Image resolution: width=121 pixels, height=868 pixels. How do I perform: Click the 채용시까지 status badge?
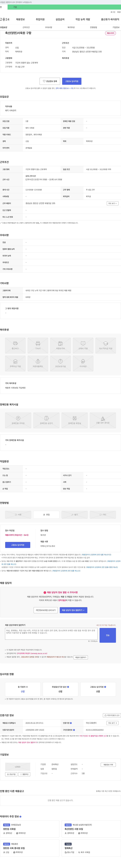tap(111, 33)
